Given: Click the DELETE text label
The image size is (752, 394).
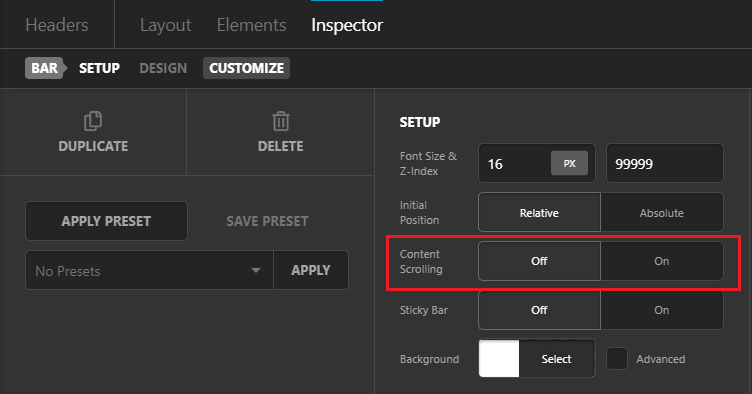Looking at the screenshot, I should coord(281,146).
